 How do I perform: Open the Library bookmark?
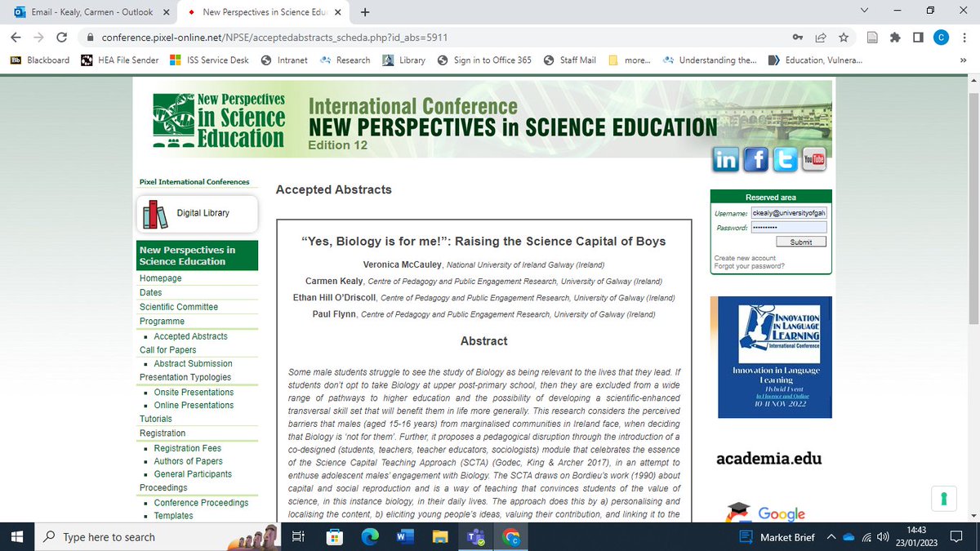(x=403, y=60)
